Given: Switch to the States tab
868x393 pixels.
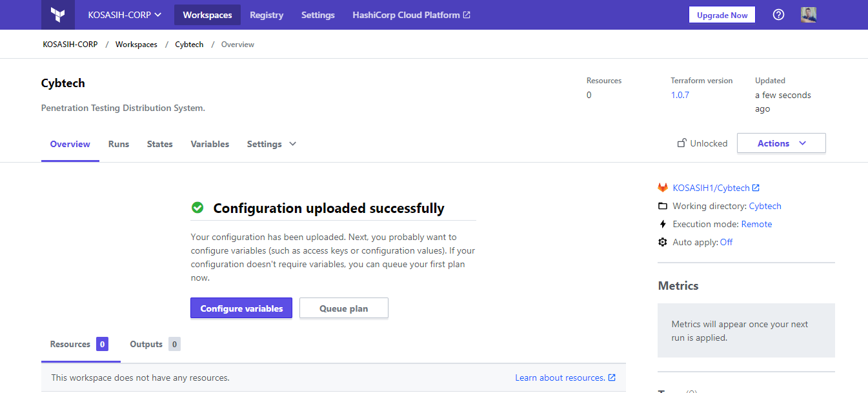Looking at the screenshot, I should pyautogui.click(x=160, y=144).
